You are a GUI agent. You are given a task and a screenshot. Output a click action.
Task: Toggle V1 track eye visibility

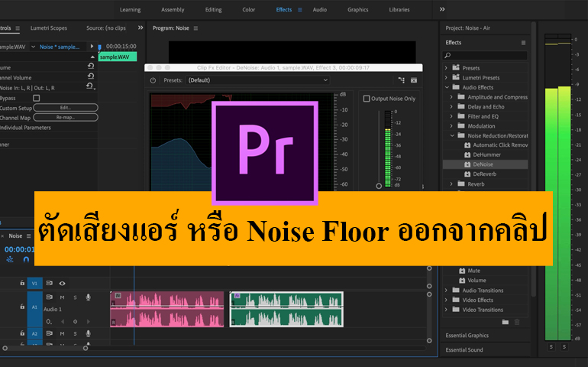(63, 283)
